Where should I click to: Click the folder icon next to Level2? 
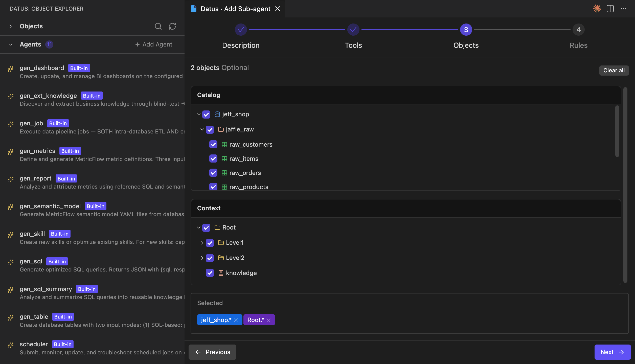point(221,258)
